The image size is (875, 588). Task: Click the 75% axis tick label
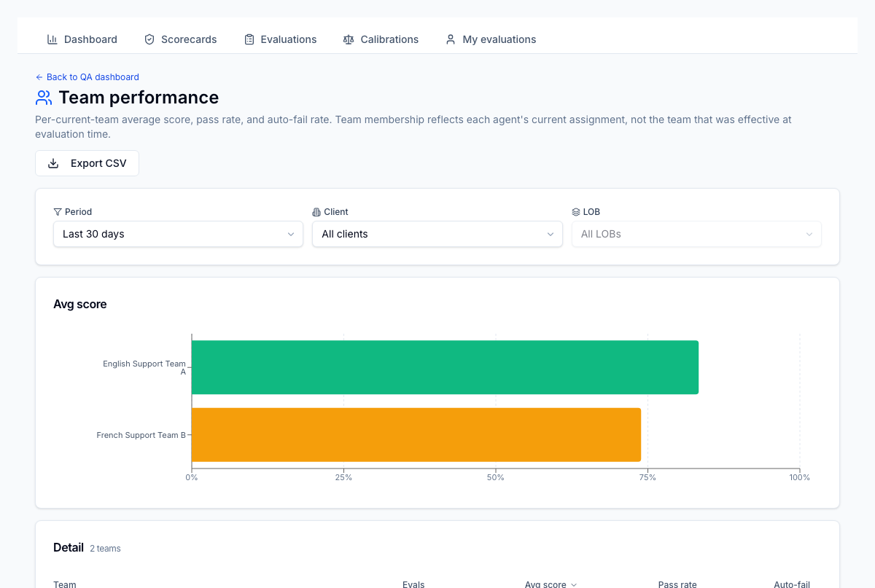point(647,477)
